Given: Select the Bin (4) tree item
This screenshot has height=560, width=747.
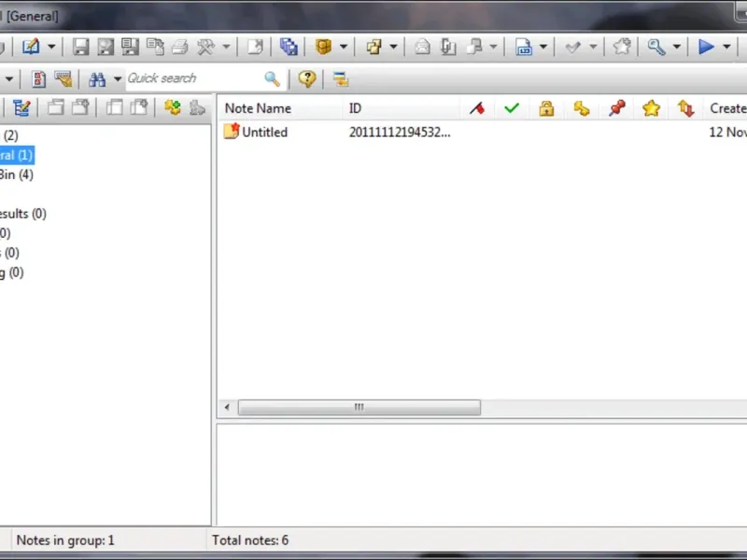Looking at the screenshot, I should pyautogui.click(x=17, y=175).
